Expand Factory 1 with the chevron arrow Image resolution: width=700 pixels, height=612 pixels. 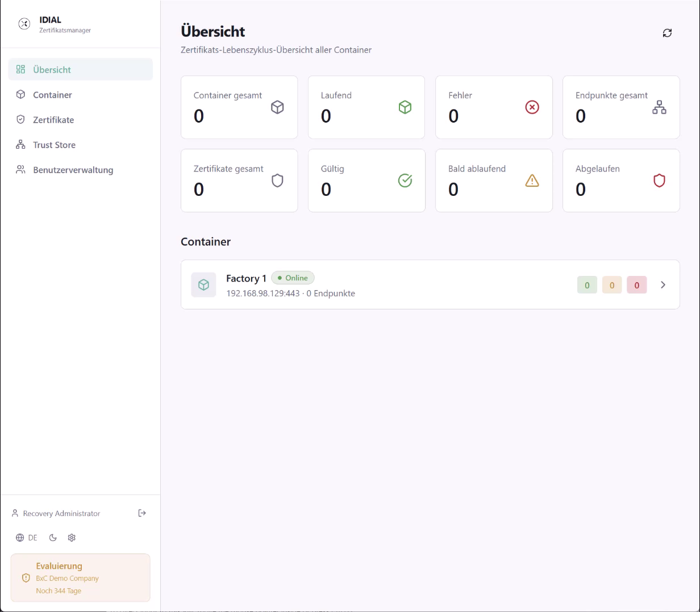click(663, 285)
